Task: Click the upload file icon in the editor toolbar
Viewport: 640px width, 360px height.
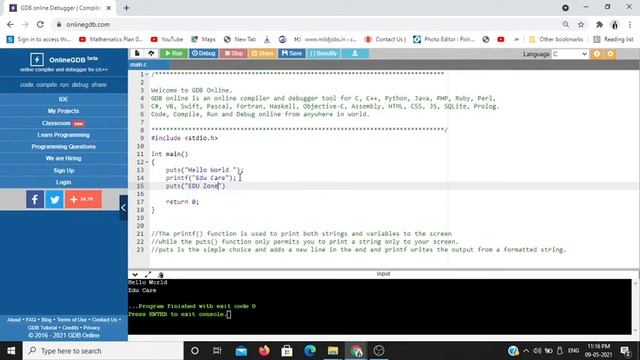Action: pyautogui.click(x=151, y=53)
